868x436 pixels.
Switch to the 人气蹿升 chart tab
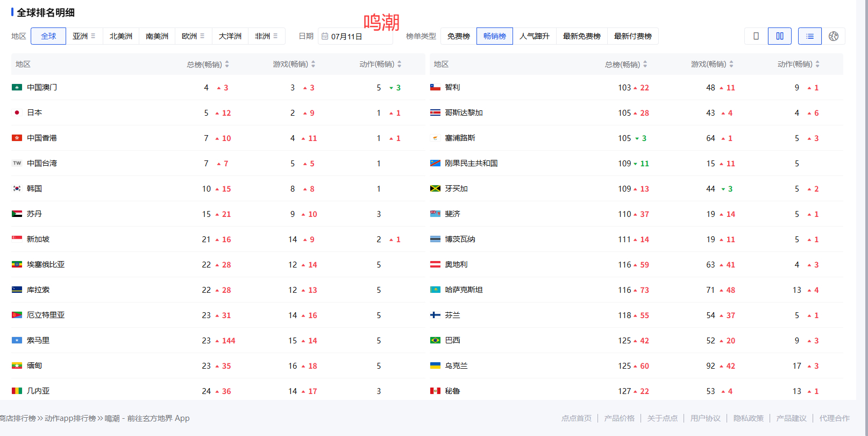pos(535,36)
